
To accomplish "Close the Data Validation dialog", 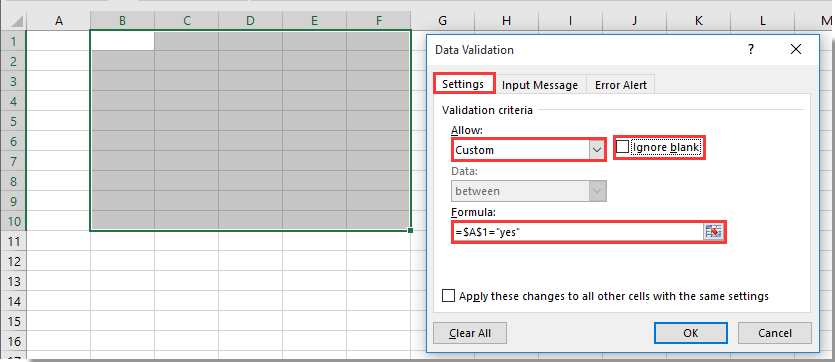I will click(x=796, y=50).
